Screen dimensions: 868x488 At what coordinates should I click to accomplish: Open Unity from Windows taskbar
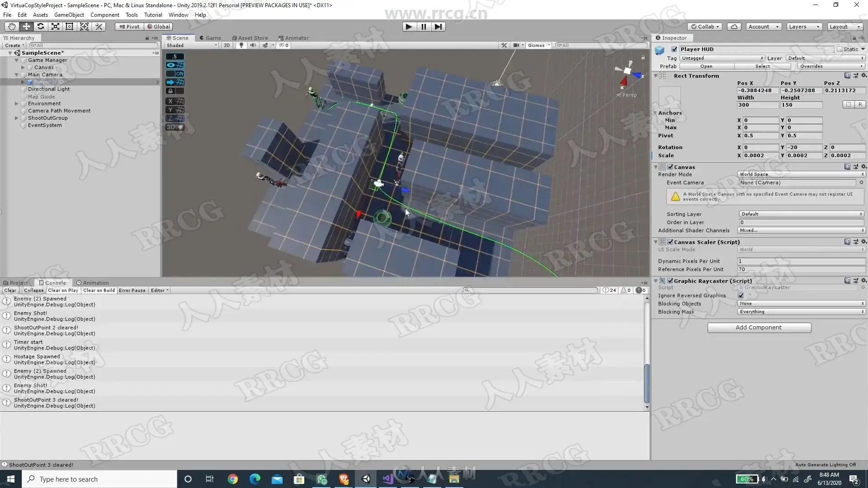(366, 479)
